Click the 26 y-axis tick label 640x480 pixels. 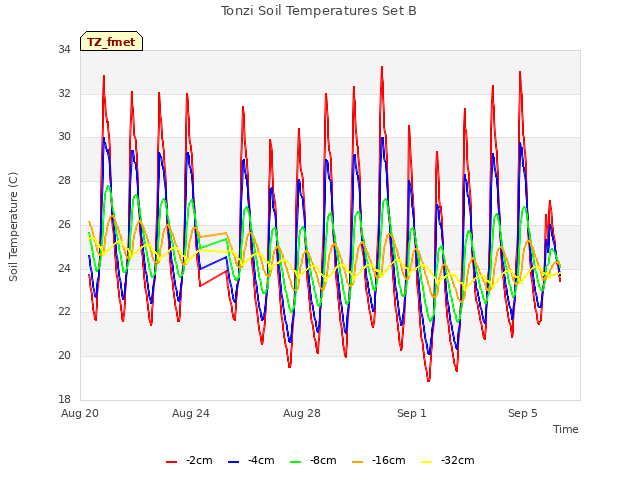coord(64,224)
